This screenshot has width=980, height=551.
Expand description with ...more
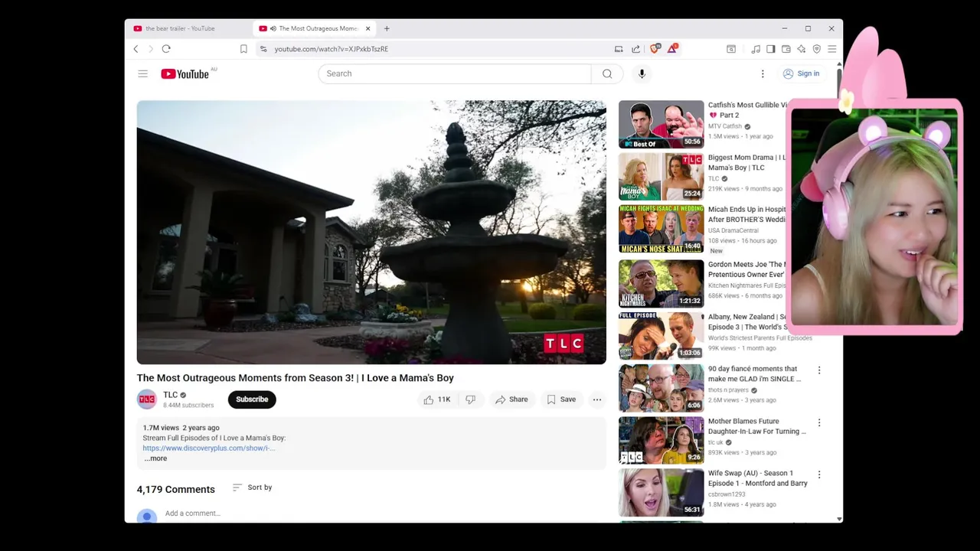coord(155,458)
